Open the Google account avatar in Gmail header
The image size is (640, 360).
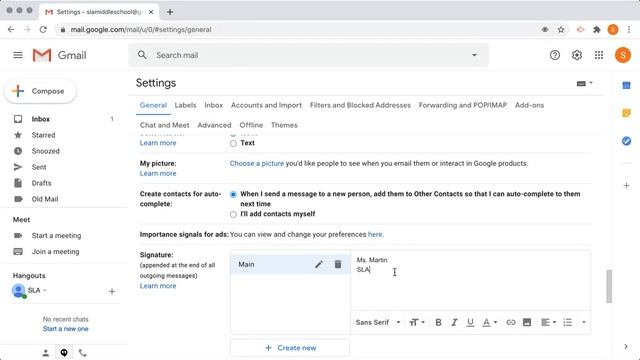coord(623,55)
